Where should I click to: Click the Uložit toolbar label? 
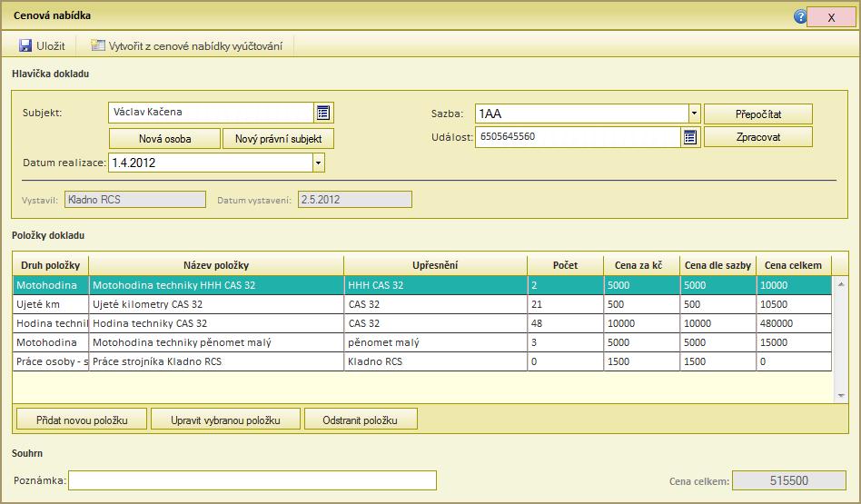pyautogui.click(x=51, y=46)
